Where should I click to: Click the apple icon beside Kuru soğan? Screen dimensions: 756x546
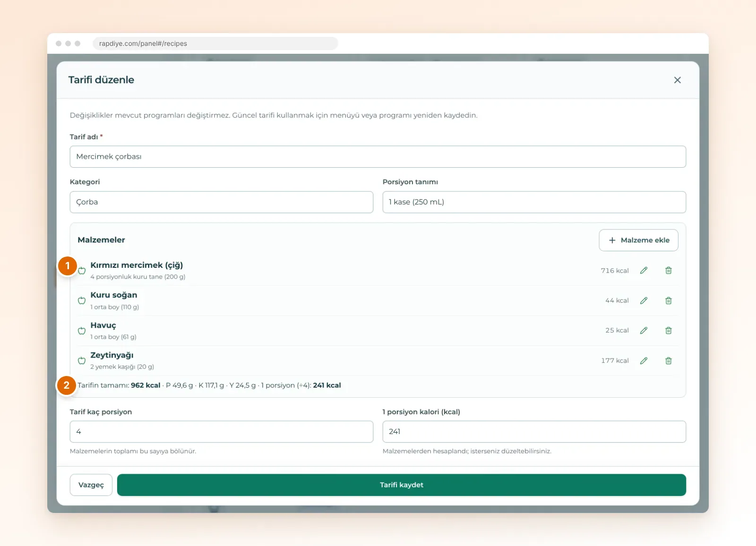pos(82,300)
